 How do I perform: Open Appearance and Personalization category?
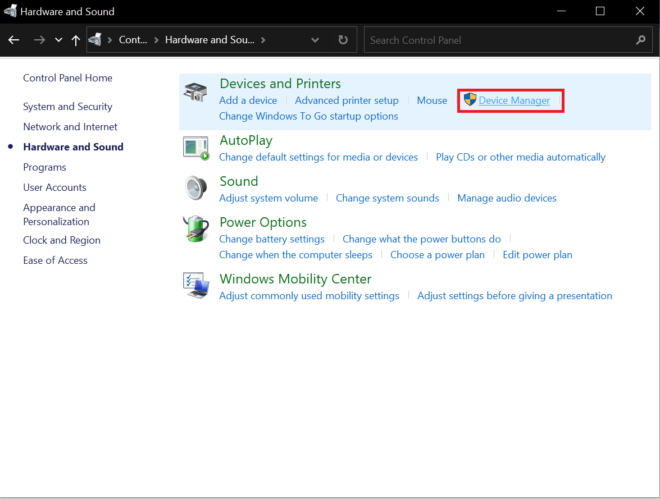(59, 215)
